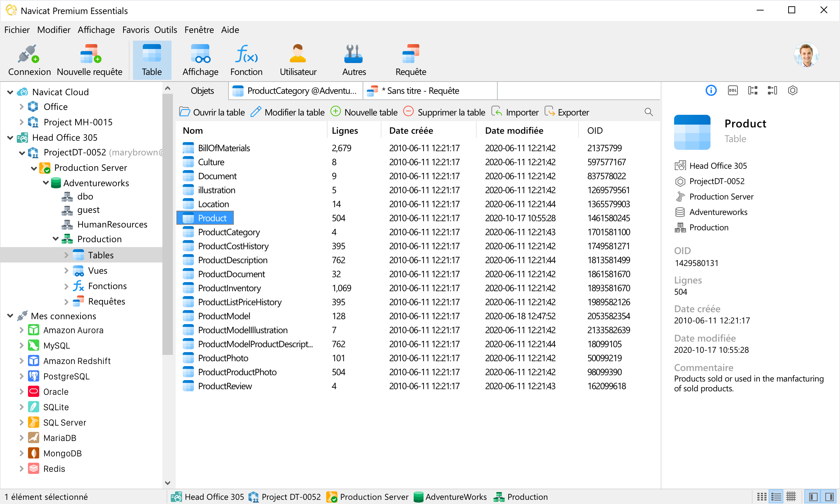Toggle the left navigation pane button

pyautogui.click(x=813, y=497)
